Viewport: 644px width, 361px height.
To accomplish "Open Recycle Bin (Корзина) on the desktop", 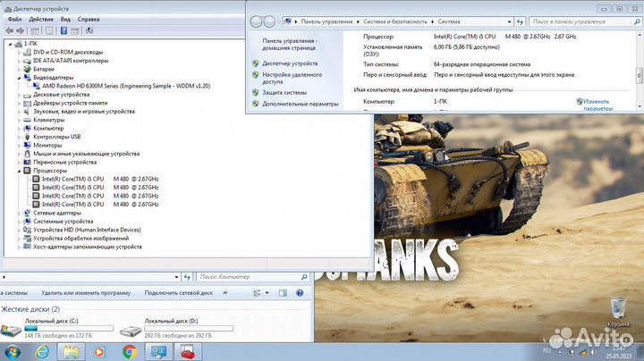I will [618, 310].
